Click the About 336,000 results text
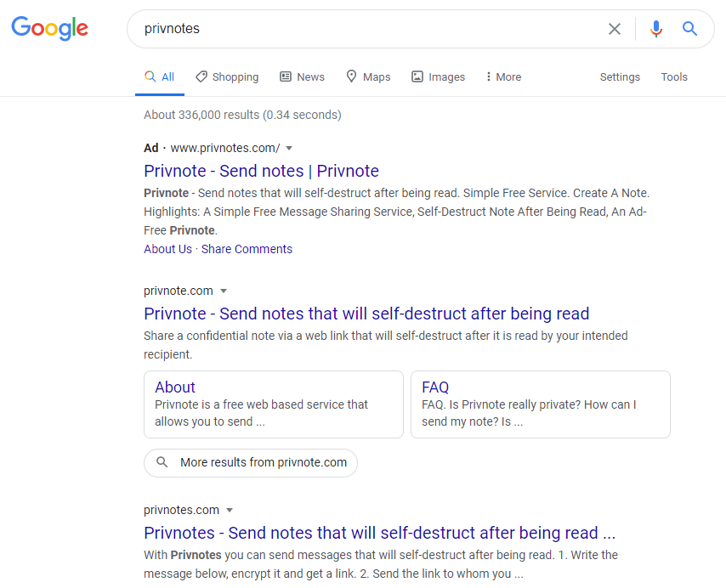The height and width of the screenshot is (588, 726). [242, 115]
